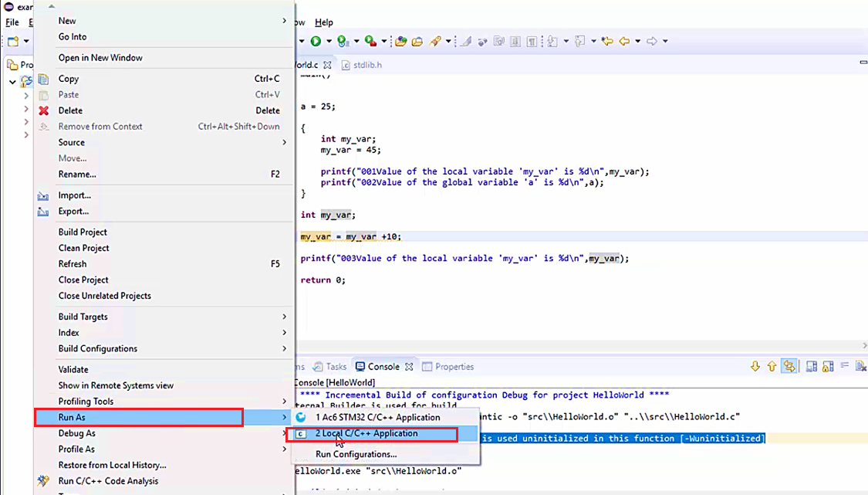868x495 pixels.
Task: Toggle Mark Occurrences highlighter icon
Action: tap(466, 41)
